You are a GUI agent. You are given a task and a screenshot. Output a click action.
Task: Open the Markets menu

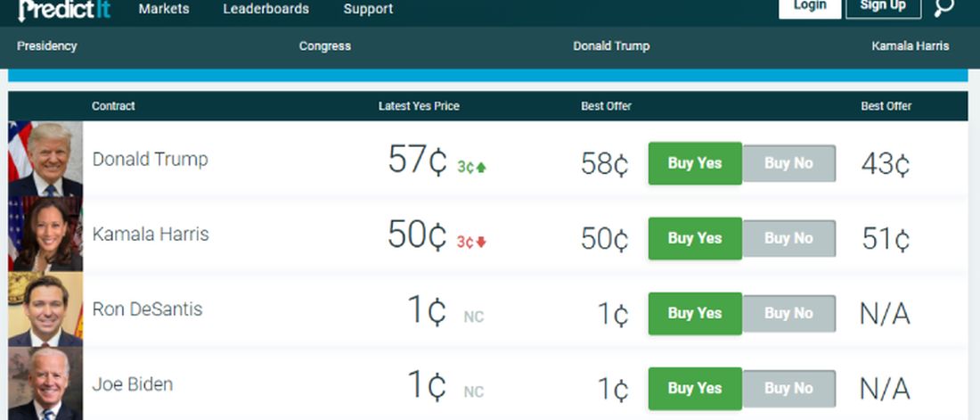click(164, 9)
